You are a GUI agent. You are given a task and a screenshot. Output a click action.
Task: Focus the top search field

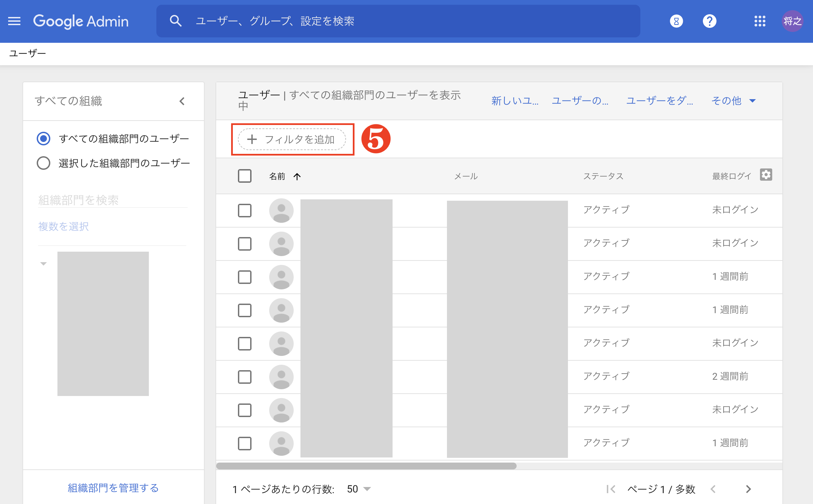click(x=398, y=21)
